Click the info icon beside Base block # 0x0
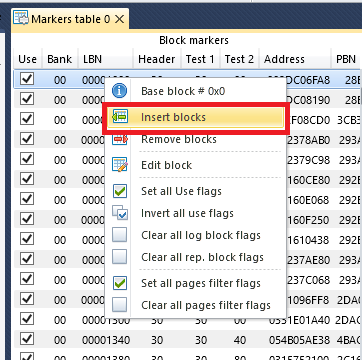The height and width of the screenshot is (360, 362). pyautogui.click(x=119, y=91)
